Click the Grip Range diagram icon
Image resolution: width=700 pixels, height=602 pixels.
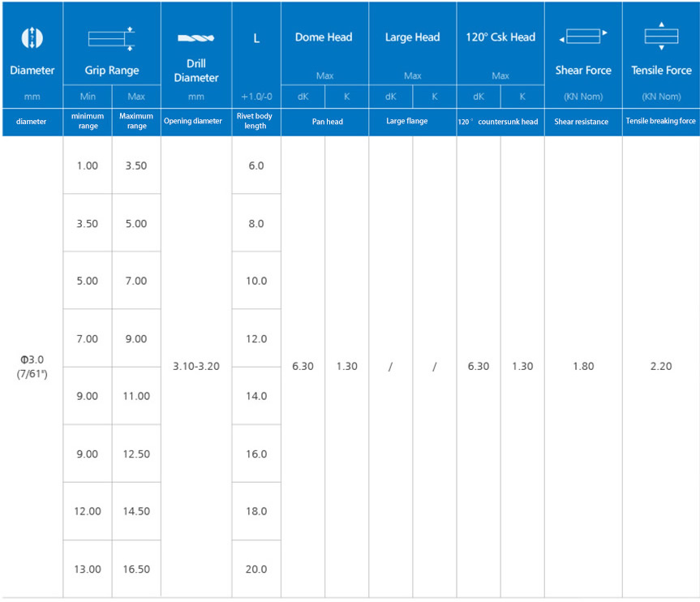click(111, 37)
